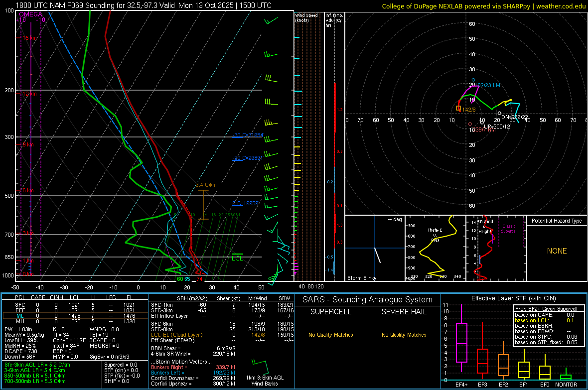Screen dimensions: 588x390
Task: Click the Potential Hazard Type header
Action: pyautogui.click(x=557, y=221)
